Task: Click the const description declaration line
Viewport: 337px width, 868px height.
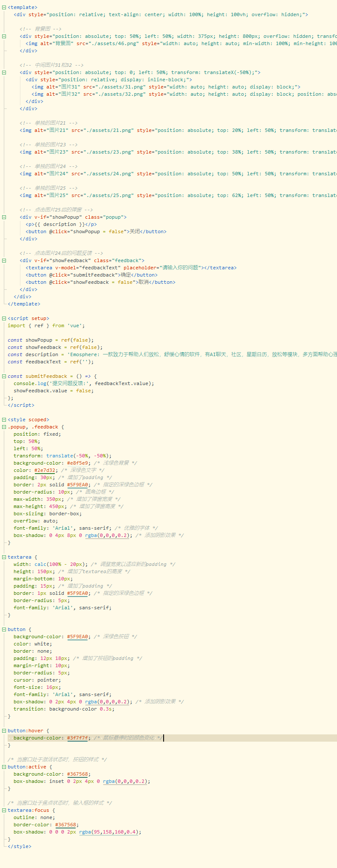Action: pyautogui.click(x=172, y=354)
